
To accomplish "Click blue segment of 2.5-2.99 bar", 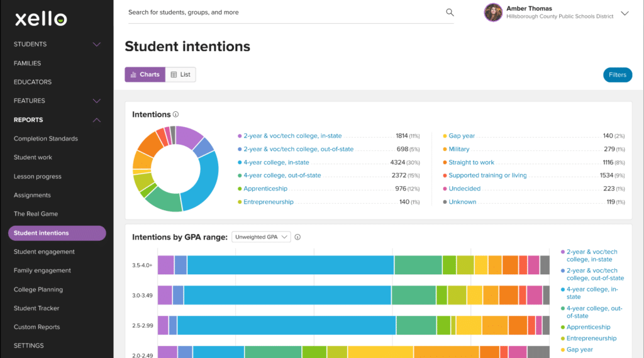I will coord(286,325).
